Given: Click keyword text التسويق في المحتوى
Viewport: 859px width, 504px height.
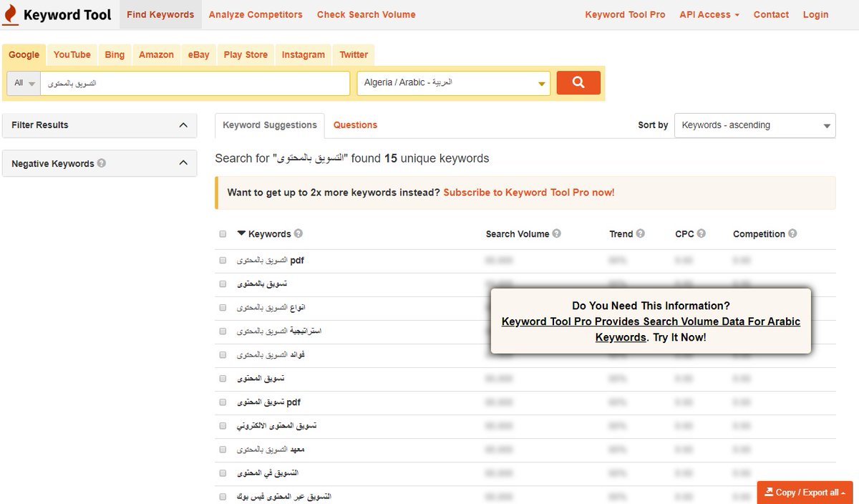Looking at the screenshot, I should click(267, 473).
